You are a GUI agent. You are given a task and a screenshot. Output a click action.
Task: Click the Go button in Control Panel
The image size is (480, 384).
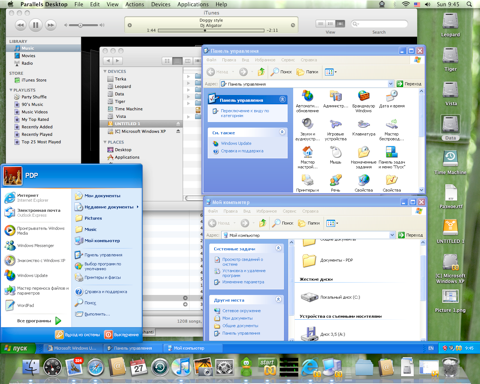409,84
